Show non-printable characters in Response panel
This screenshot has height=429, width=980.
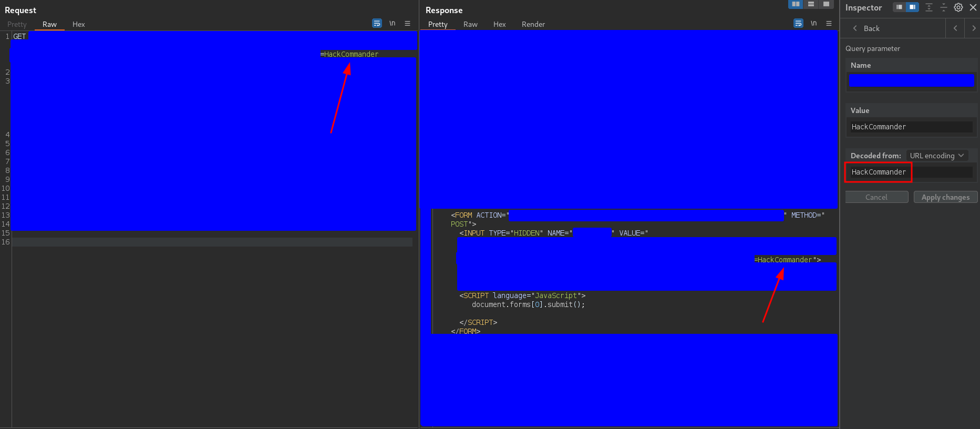click(813, 23)
